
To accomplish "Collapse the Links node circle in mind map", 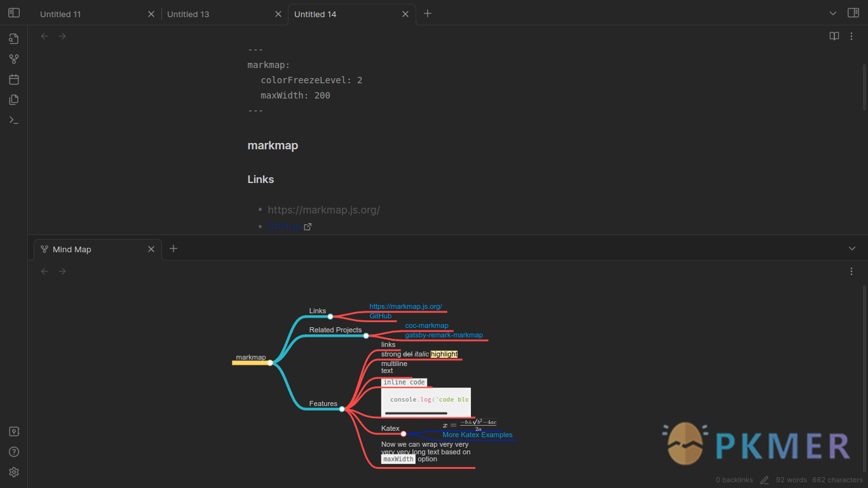I will click(x=330, y=316).
